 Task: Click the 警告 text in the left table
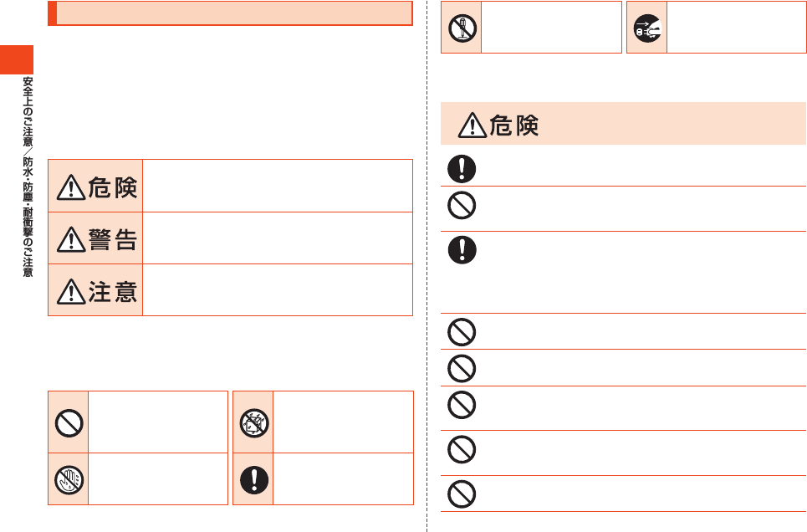pos(113,239)
